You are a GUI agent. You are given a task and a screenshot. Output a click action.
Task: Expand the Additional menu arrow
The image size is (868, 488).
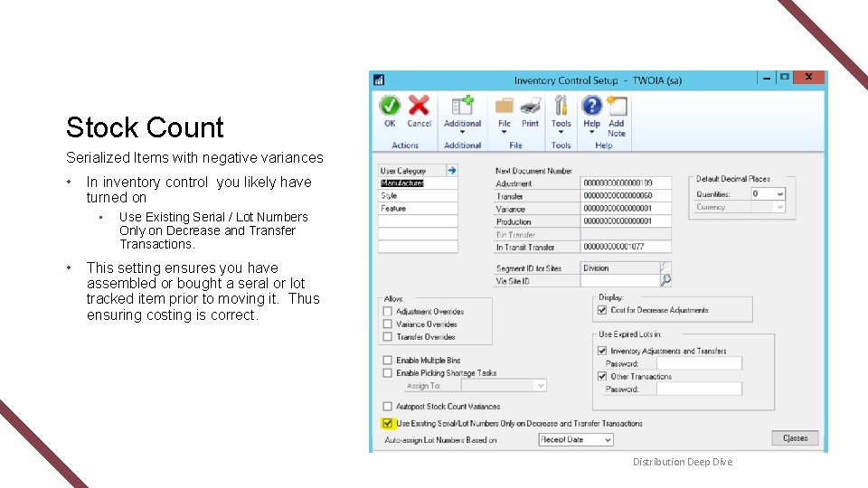pos(462,133)
